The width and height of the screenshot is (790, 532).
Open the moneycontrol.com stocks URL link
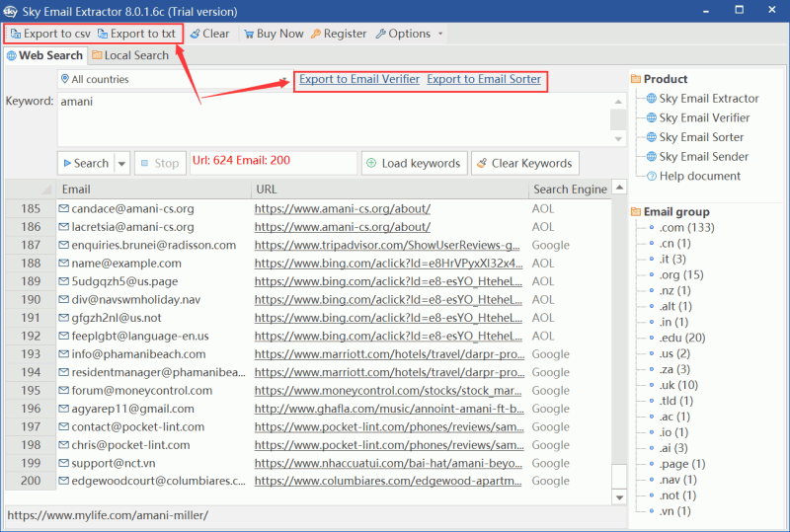tap(388, 391)
